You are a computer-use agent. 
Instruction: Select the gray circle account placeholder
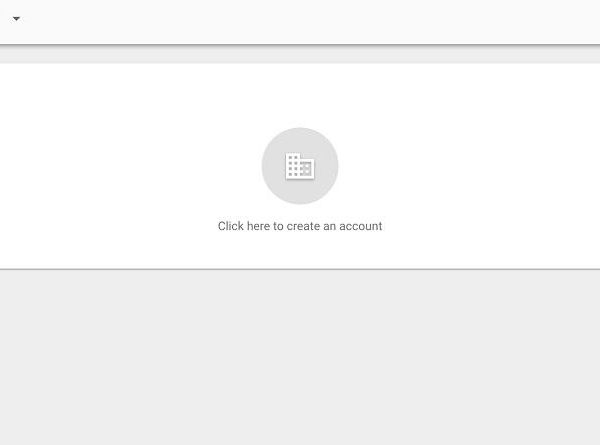point(300,166)
